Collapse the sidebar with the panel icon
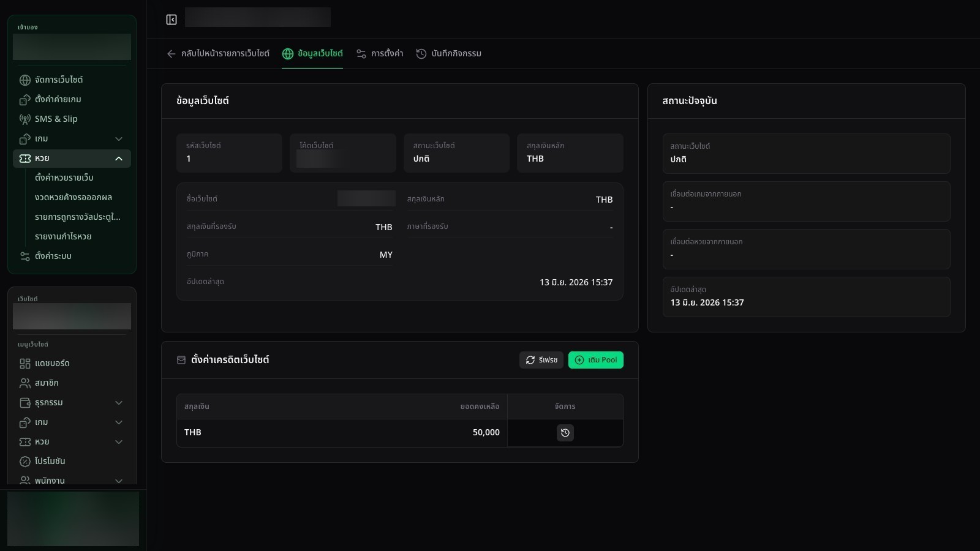Screen dimensions: 980x551 coord(171,20)
